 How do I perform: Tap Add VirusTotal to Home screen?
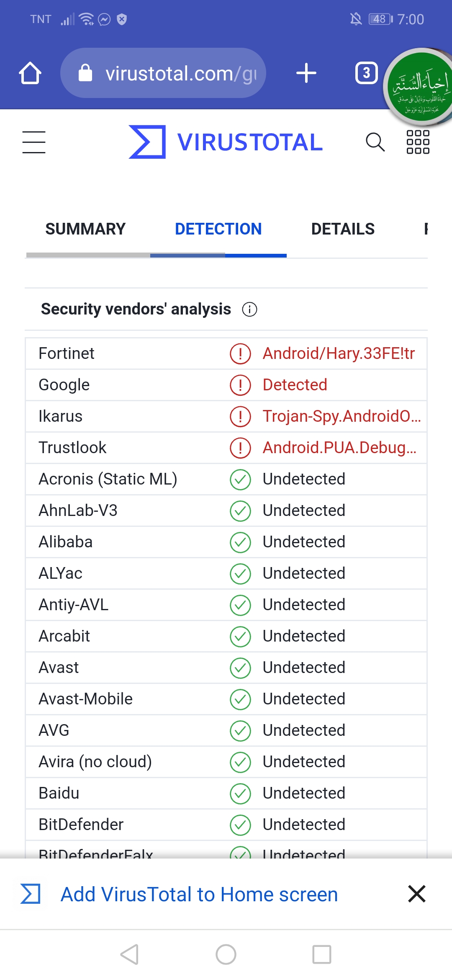pyautogui.click(x=199, y=894)
